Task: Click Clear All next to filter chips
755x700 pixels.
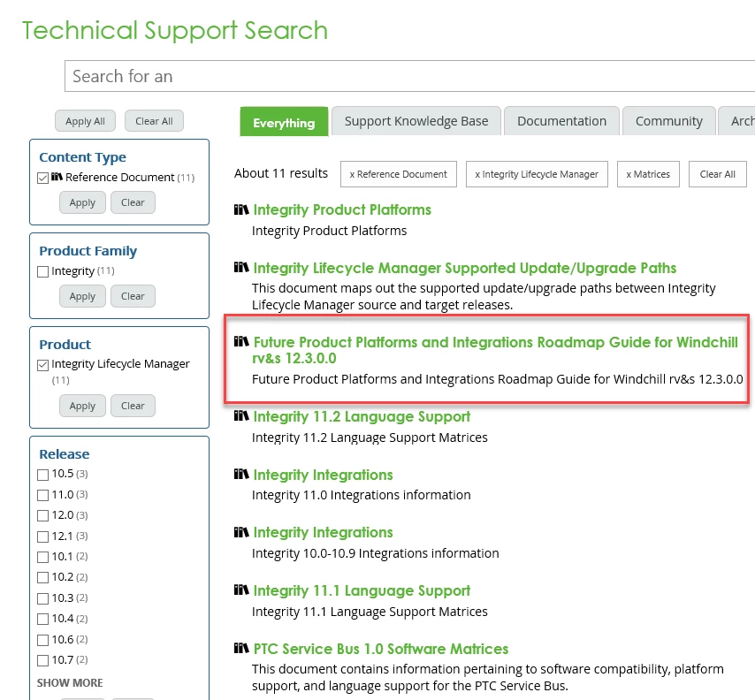Action: [x=718, y=174]
